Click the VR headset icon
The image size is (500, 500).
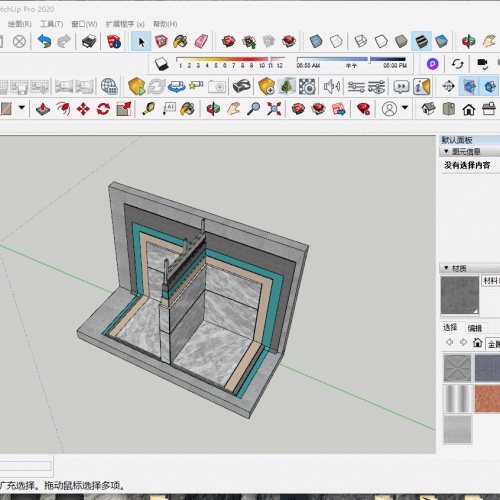click(242, 87)
